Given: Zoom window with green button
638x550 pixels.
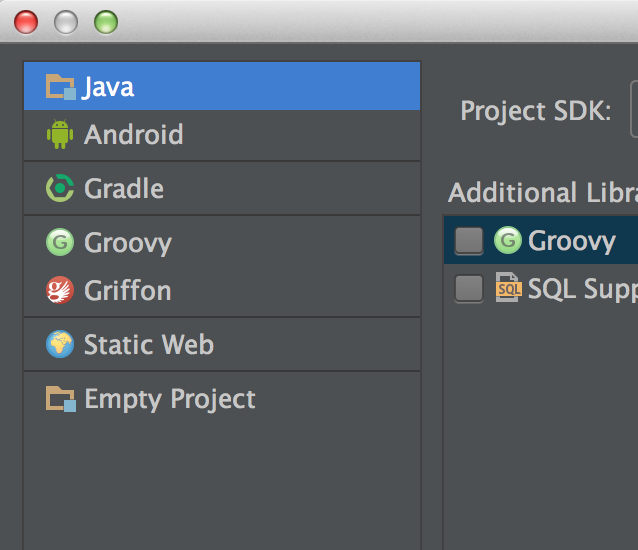Looking at the screenshot, I should 106,22.
